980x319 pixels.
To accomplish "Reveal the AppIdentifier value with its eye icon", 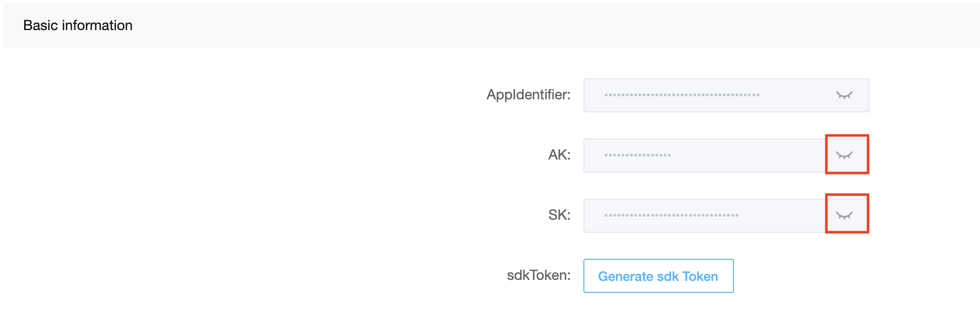I will pos(844,95).
